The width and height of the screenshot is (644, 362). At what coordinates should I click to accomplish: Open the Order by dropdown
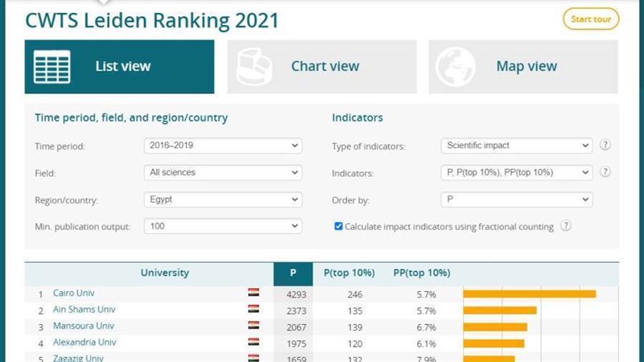pos(516,200)
